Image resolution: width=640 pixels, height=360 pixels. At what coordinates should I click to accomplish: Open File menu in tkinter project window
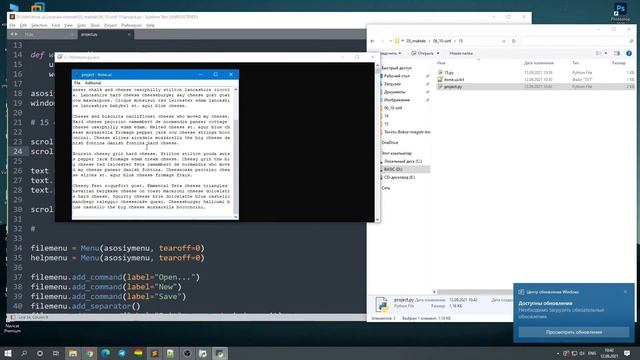(x=77, y=83)
